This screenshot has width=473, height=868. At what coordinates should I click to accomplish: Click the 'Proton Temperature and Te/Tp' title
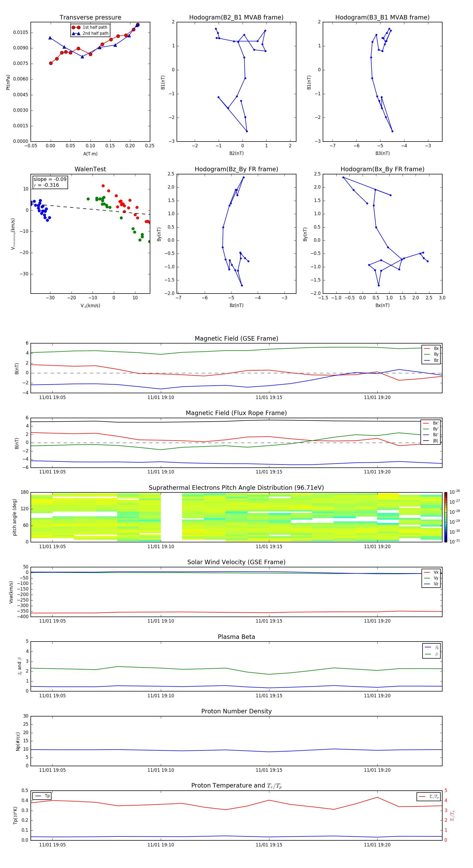tap(236, 786)
